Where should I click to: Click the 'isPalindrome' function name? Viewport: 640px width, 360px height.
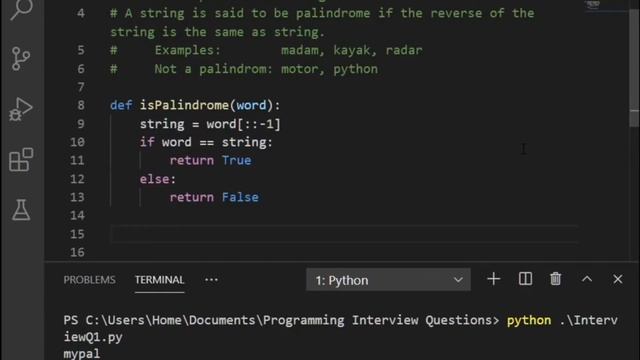(184, 105)
